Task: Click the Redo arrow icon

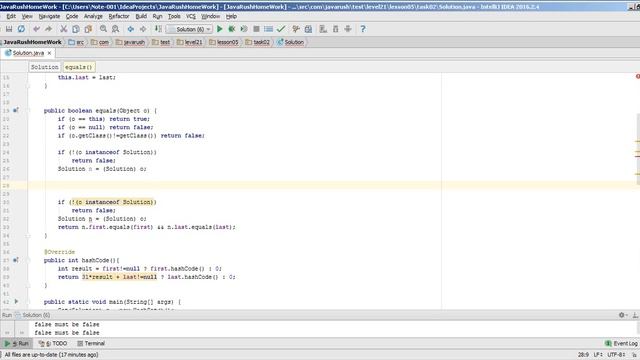Action: coord(49,29)
